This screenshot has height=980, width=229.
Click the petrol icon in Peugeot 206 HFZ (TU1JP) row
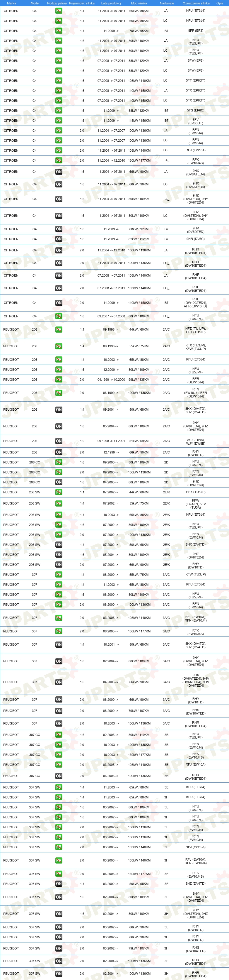[x=59, y=329]
